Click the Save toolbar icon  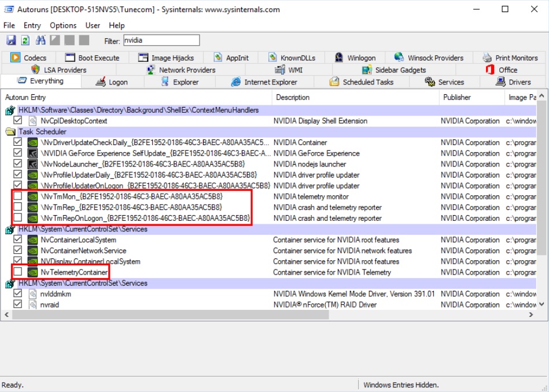point(11,40)
